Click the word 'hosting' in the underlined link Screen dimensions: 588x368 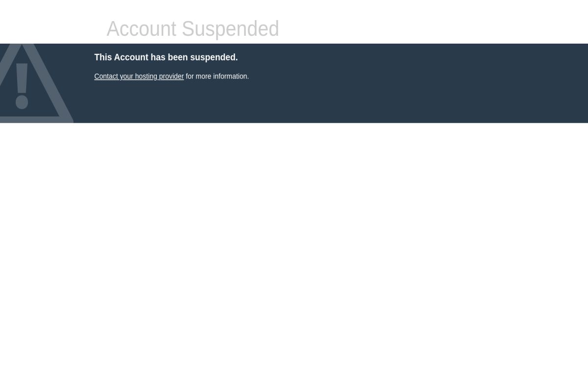(x=146, y=77)
